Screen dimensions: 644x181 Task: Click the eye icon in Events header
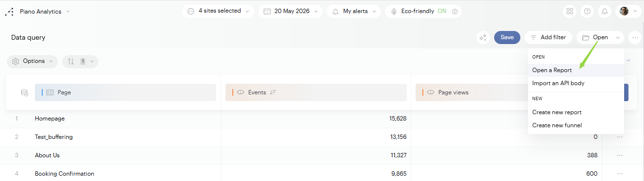(x=241, y=92)
